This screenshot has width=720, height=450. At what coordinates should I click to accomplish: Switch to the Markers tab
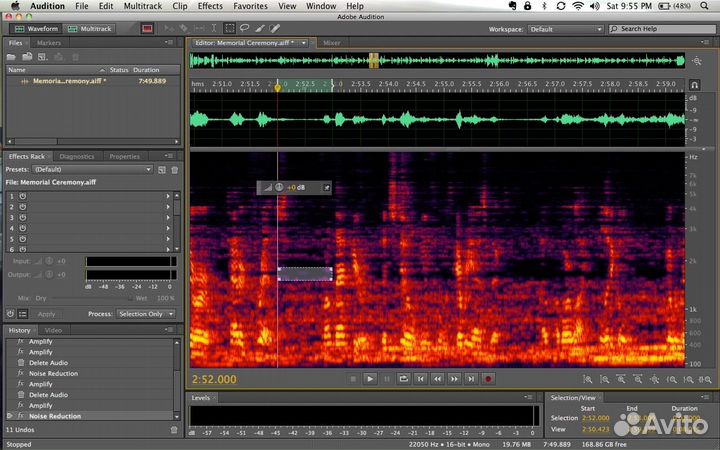tap(48, 43)
